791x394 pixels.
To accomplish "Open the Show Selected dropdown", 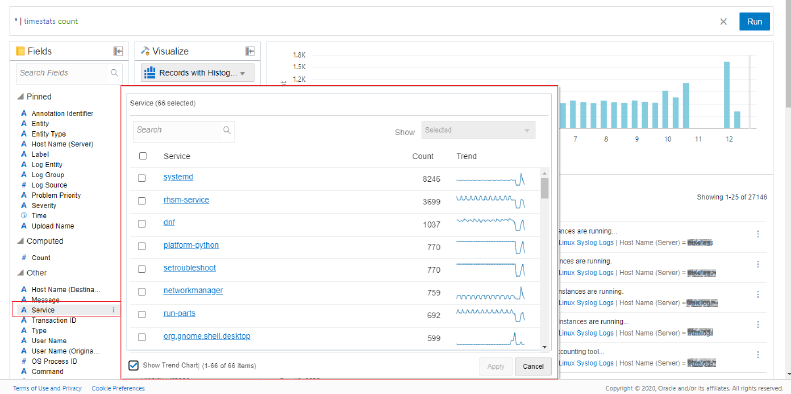I will click(x=478, y=130).
